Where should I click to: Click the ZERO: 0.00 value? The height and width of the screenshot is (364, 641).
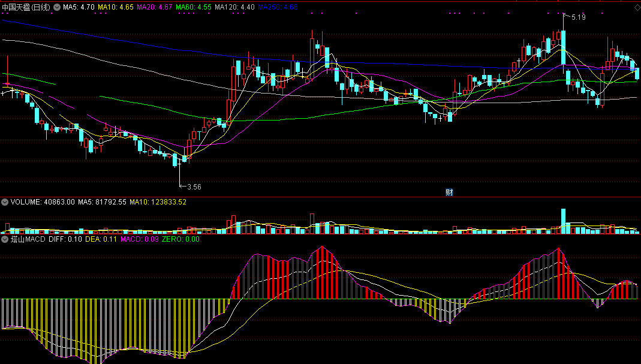(180, 239)
